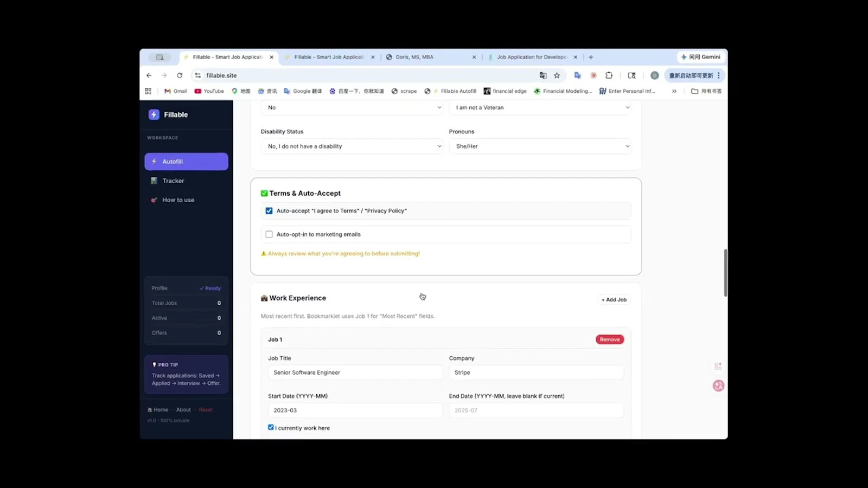Click the pink floating extension icon at right edge
This screenshot has width=868, height=488.
[x=718, y=386]
